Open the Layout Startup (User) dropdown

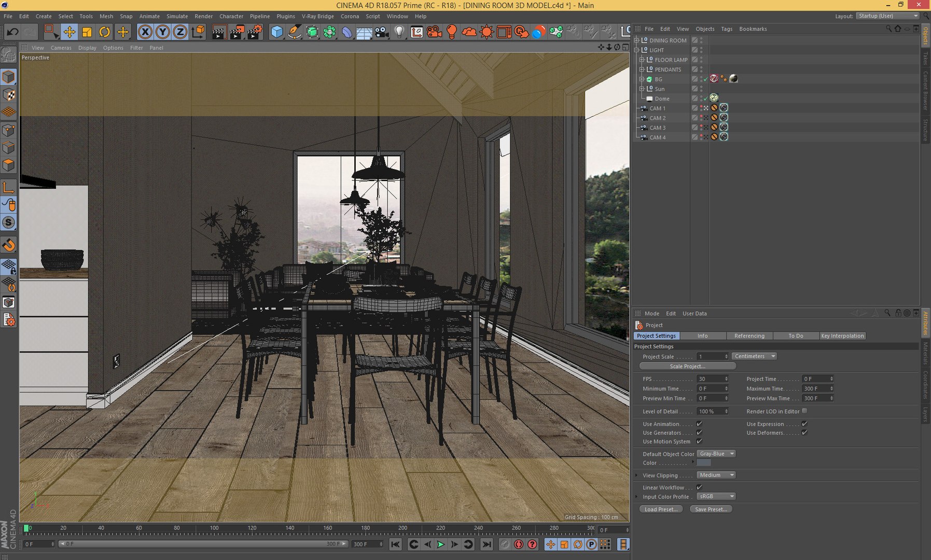coord(887,16)
